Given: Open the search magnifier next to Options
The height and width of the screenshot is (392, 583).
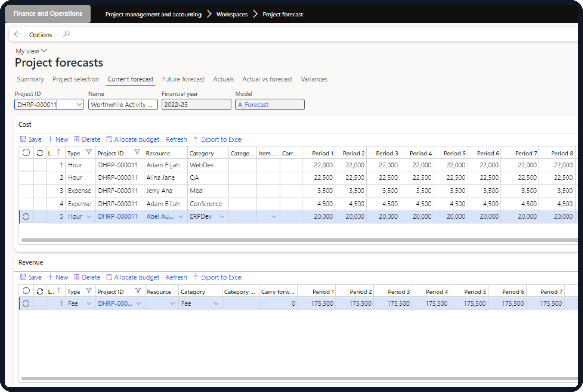Looking at the screenshot, I should coord(66,34).
